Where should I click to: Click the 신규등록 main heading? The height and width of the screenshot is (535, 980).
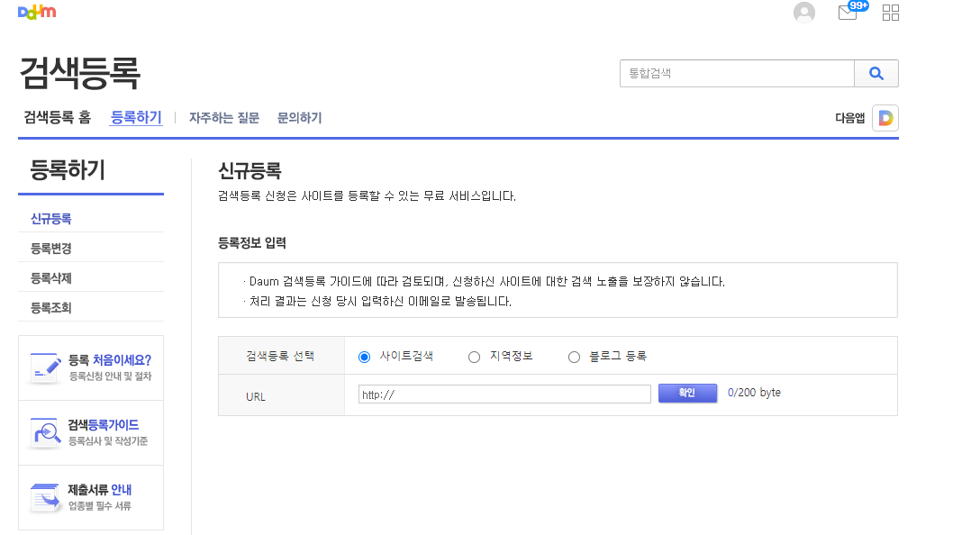tap(250, 170)
